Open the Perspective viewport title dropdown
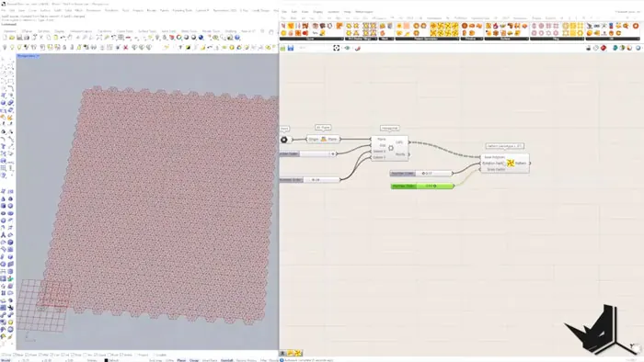Screen dimensions: 644x362 point(28,56)
